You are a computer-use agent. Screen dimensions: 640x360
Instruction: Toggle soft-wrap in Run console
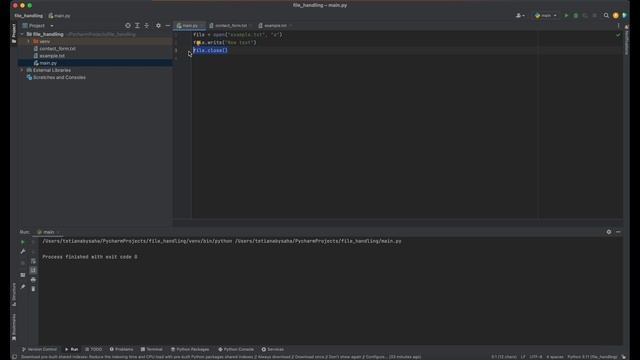[33, 261]
